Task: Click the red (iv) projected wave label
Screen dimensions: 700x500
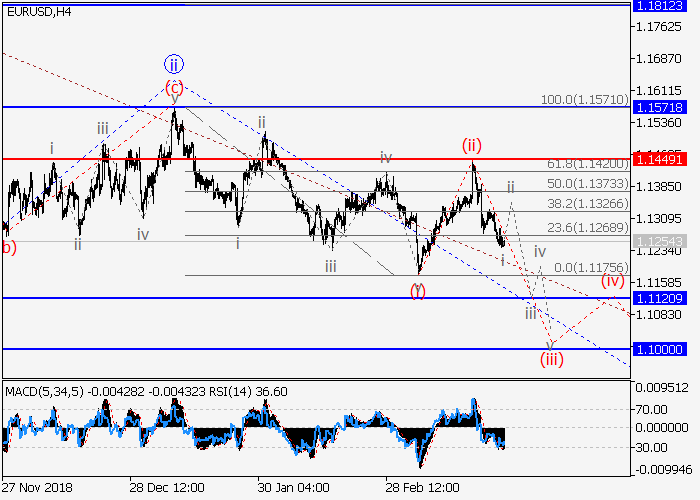Action: pos(612,281)
